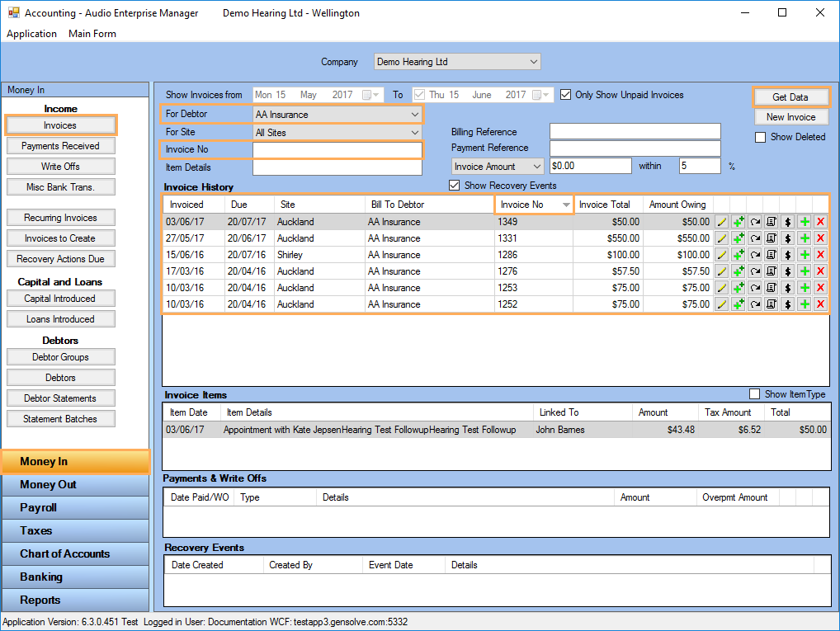Open the scroll document icon for invoice 1349
The width and height of the screenshot is (840, 631).
772,222
